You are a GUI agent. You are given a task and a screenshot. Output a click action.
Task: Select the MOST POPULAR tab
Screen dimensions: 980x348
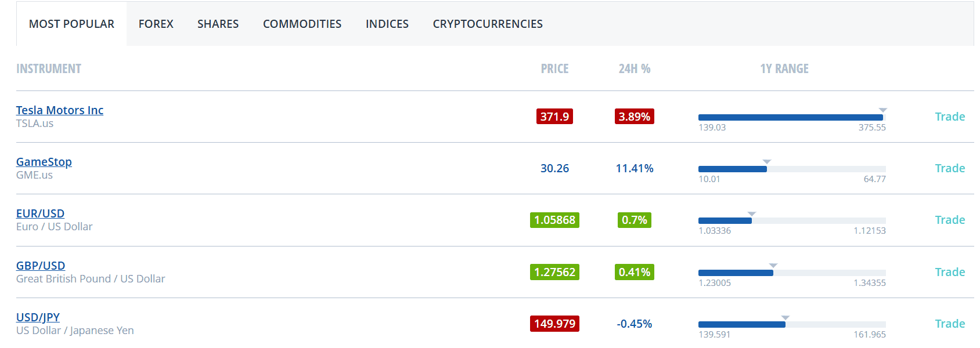(71, 24)
